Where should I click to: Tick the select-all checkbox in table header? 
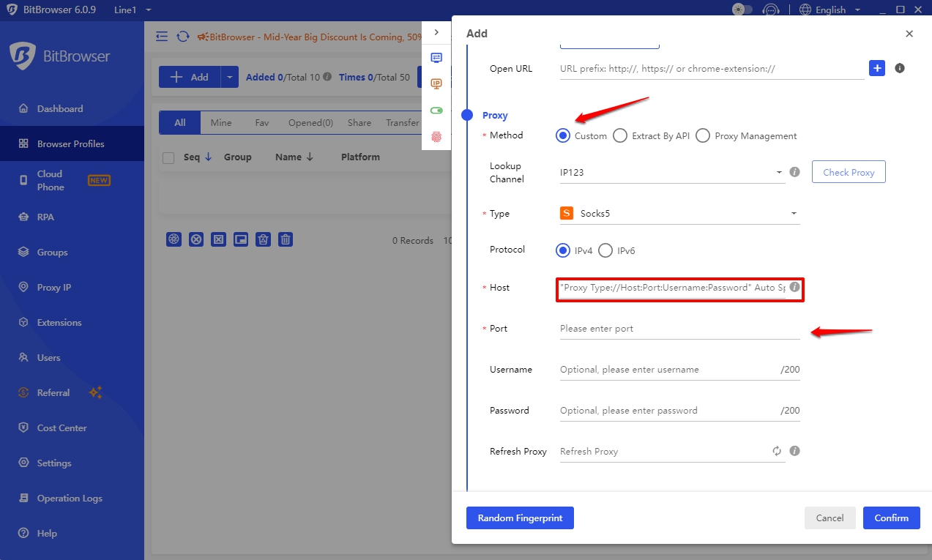pyautogui.click(x=168, y=157)
